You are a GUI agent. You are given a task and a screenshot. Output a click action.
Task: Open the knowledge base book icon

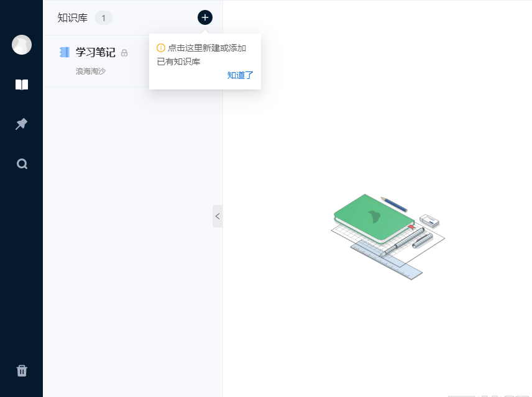[22, 84]
